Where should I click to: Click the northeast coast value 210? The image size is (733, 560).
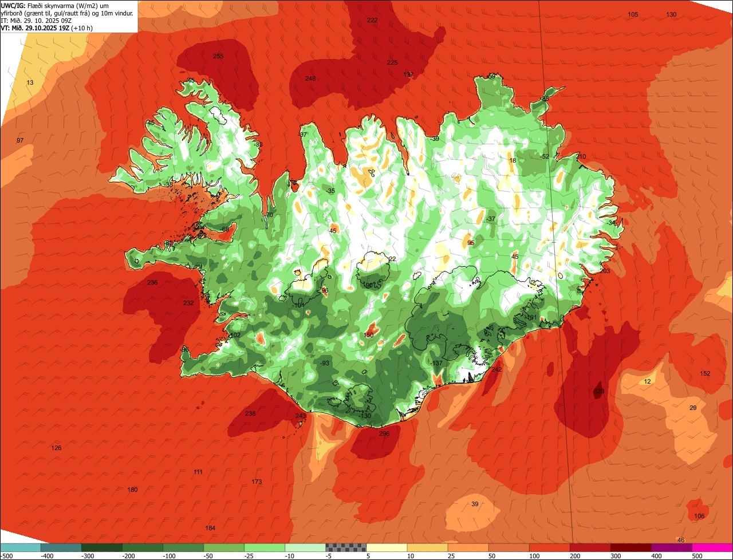[581, 157]
